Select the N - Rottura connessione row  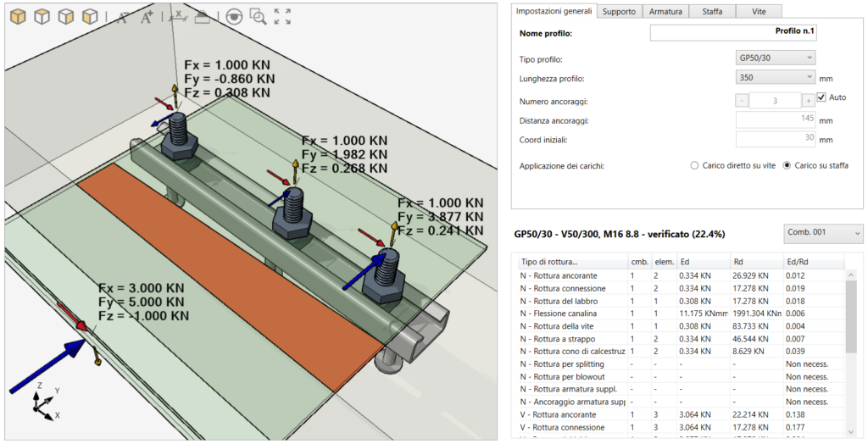click(681, 288)
